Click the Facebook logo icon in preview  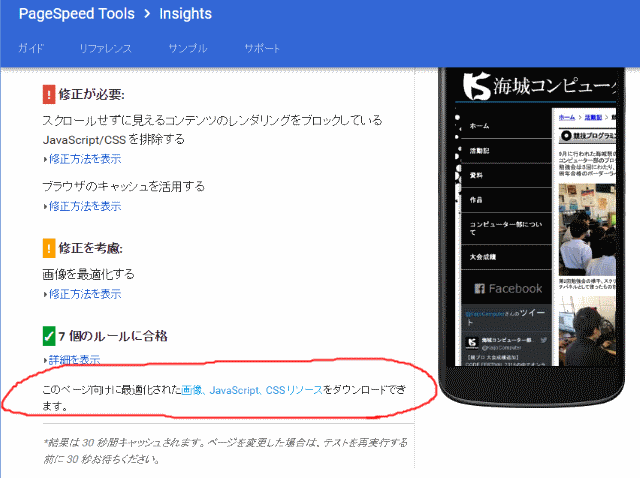click(480, 289)
